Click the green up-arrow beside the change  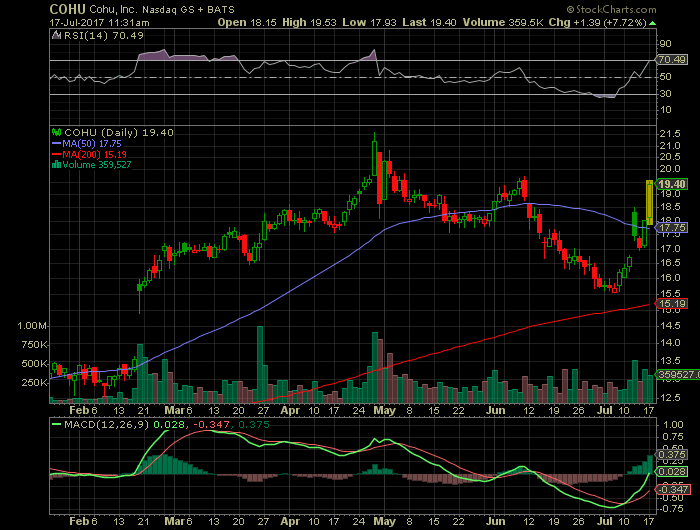tap(652, 23)
